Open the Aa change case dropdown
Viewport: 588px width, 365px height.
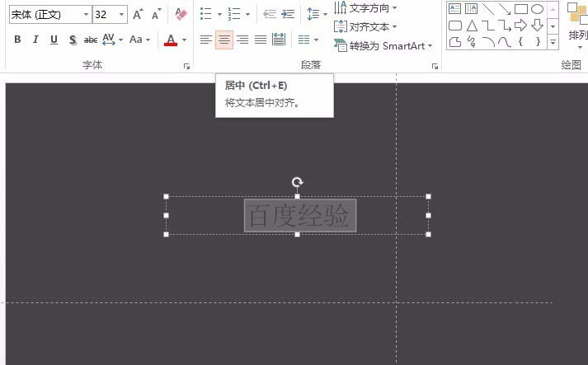139,40
